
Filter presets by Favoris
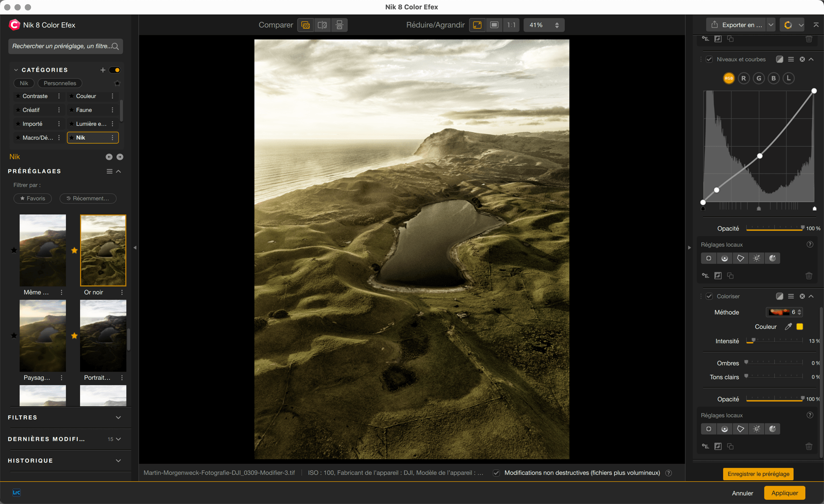[x=33, y=198]
